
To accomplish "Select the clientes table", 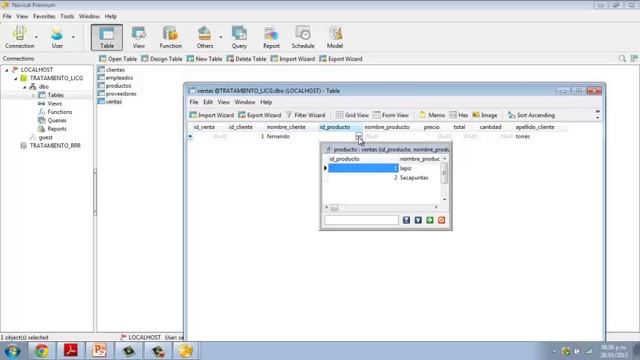I will tap(111, 70).
